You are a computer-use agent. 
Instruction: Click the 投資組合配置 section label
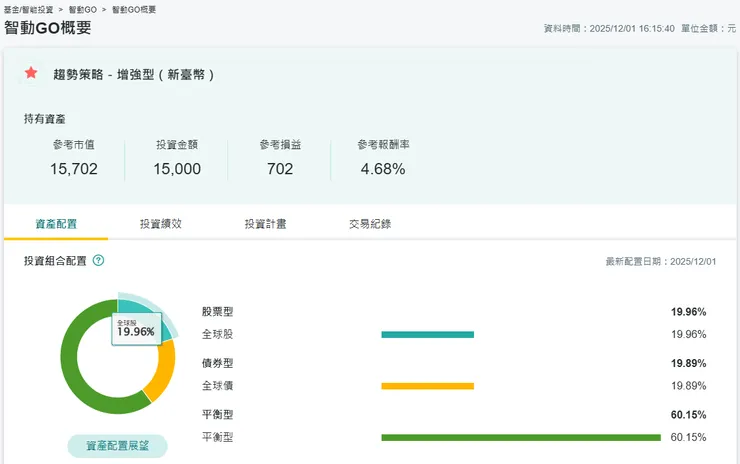tap(55, 261)
